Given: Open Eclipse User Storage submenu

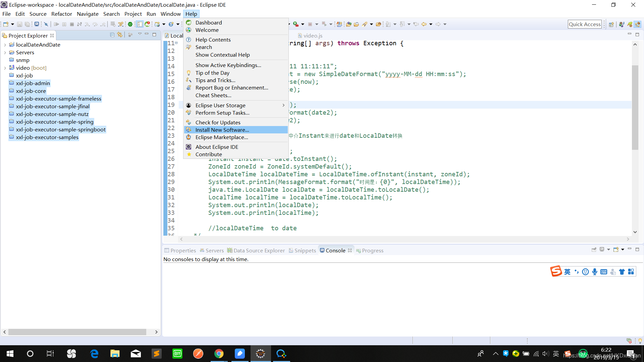Looking at the screenshot, I should [236, 106].
